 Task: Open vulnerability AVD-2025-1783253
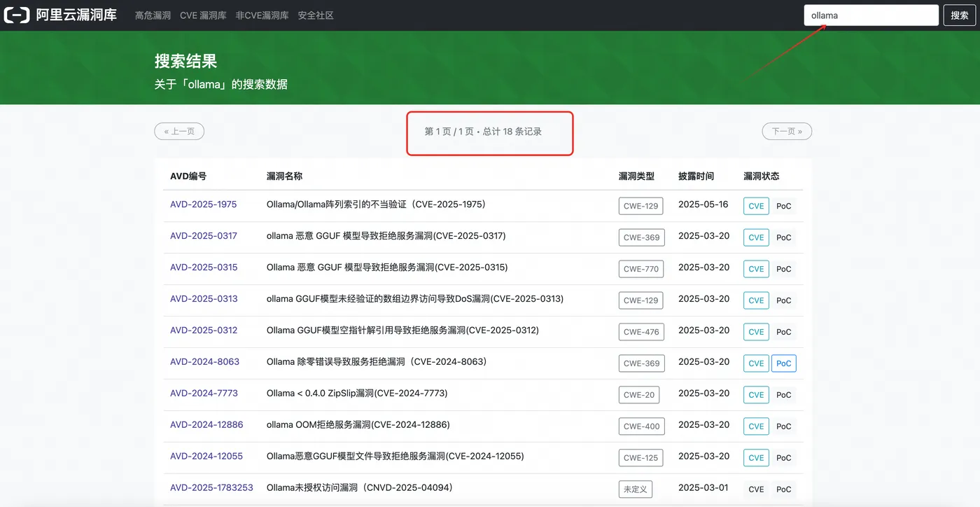click(211, 488)
